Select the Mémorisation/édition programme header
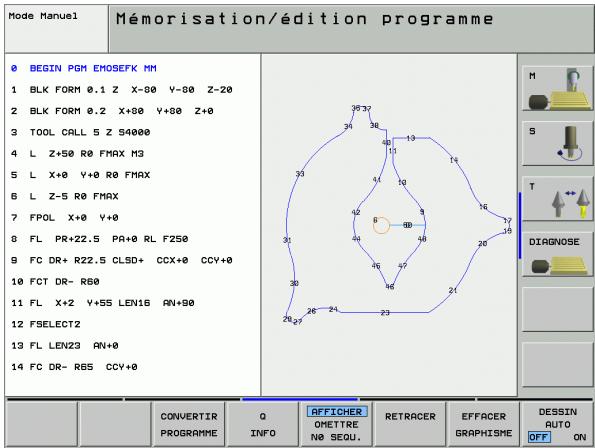This screenshot has height=448, width=595. pos(351,29)
